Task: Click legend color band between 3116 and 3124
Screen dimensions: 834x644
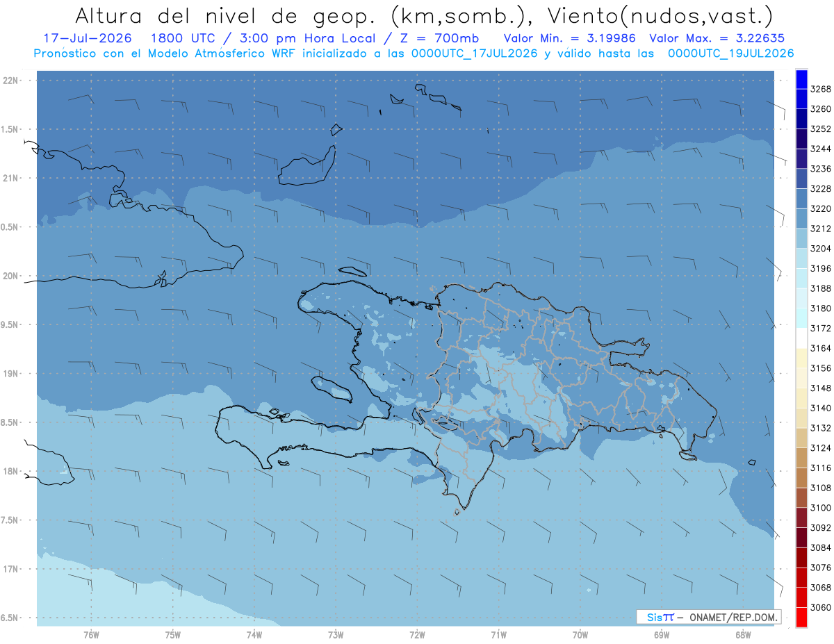Action: click(x=801, y=458)
